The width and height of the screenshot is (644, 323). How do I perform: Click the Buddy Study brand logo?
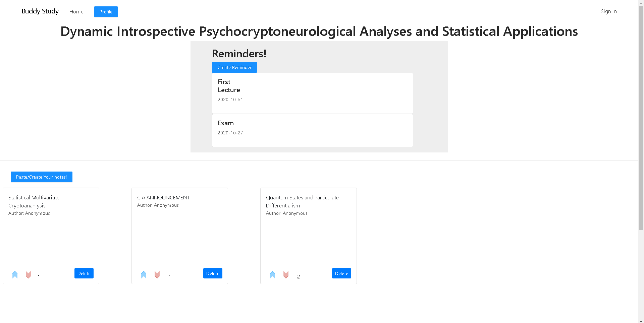coord(40,11)
